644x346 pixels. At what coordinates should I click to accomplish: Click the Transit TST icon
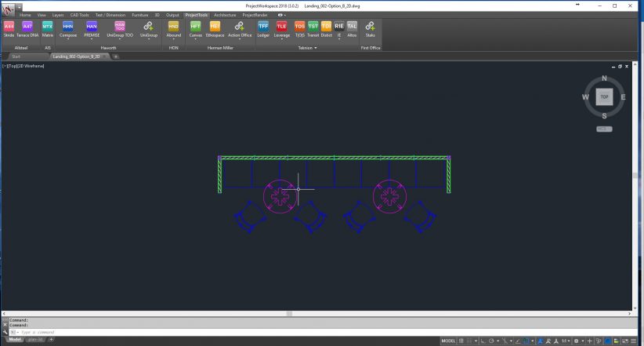313,28
